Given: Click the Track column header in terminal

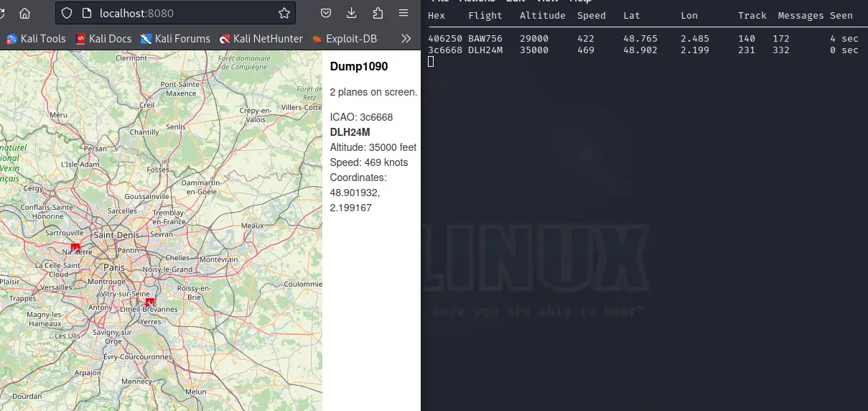Looking at the screenshot, I should click(x=752, y=15).
